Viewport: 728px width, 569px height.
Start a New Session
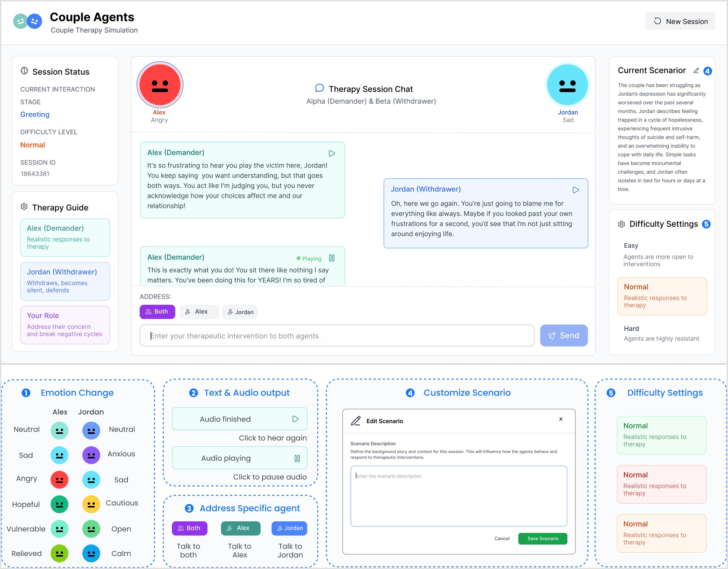(x=680, y=21)
